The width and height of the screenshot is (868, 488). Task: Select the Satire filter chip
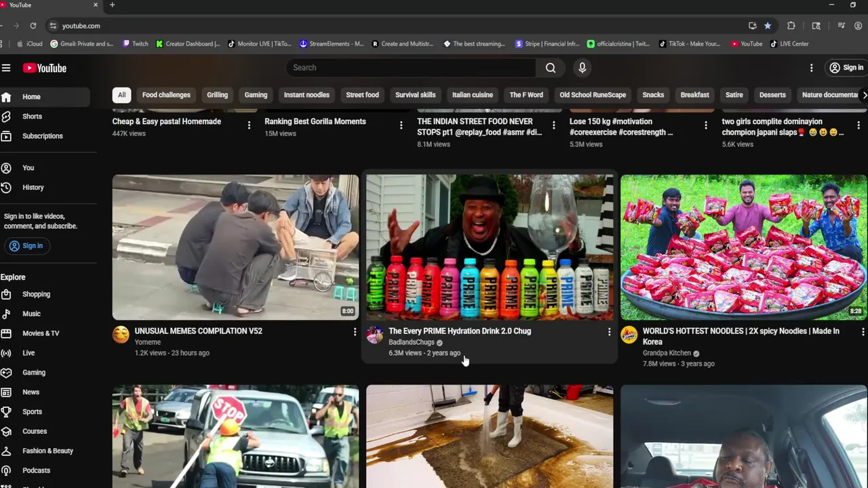[734, 95]
